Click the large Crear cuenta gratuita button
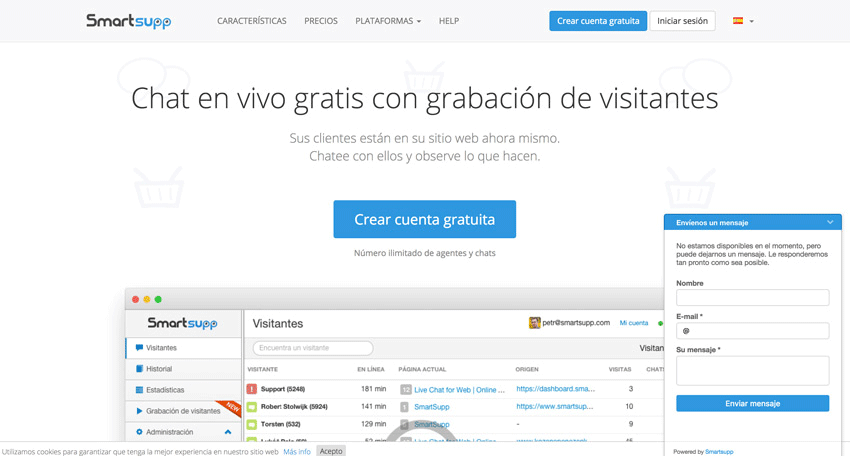This screenshot has height=456, width=850. [x=424, y=219]
